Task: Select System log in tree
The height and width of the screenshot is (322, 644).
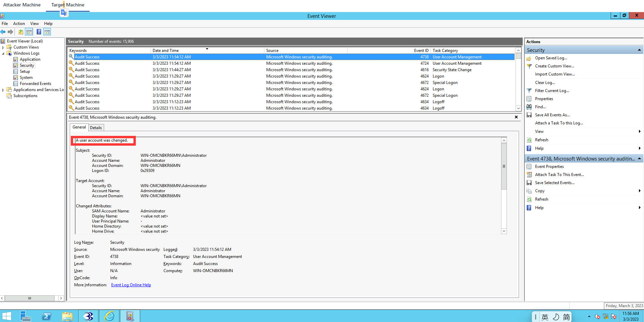Action: pyautogui.click(x=26, y=78)
